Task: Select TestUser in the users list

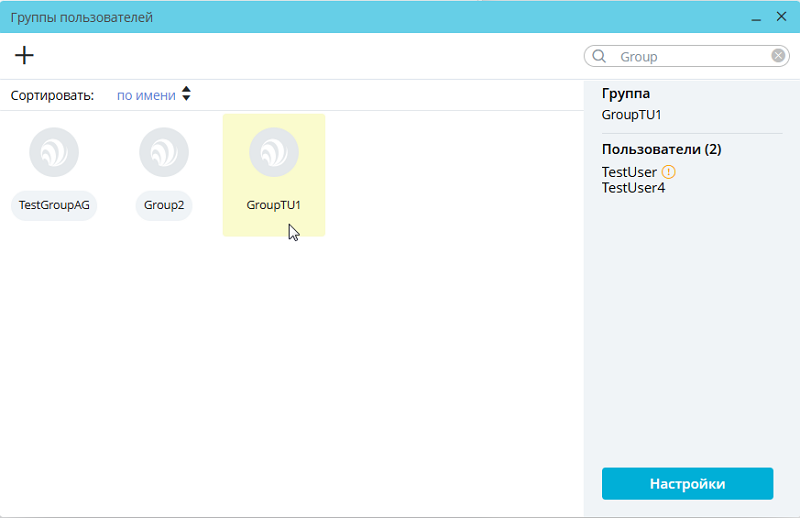Action: click(629, 172)
